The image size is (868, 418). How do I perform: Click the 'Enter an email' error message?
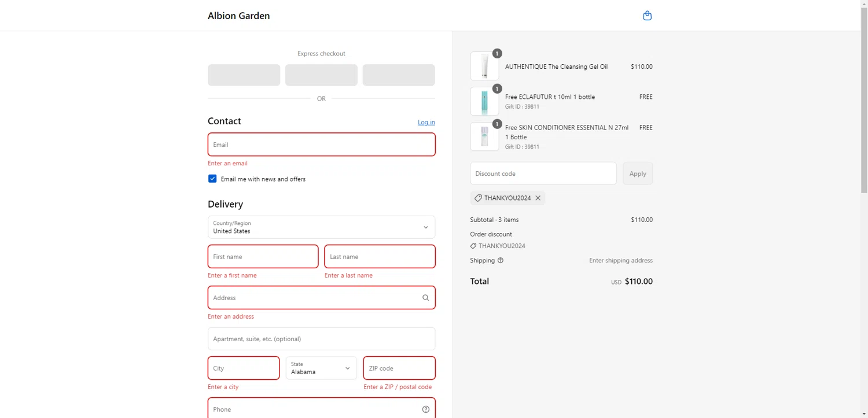[227, 164]
